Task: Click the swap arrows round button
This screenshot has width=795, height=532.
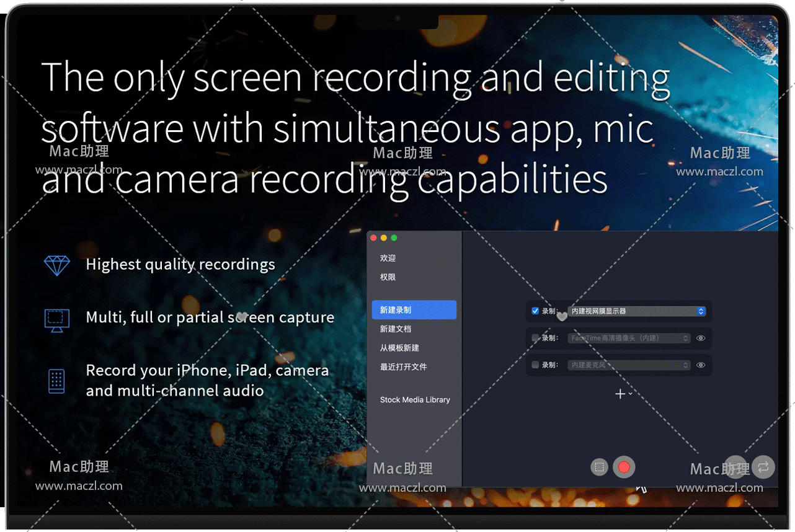Action: click(763, 467)
